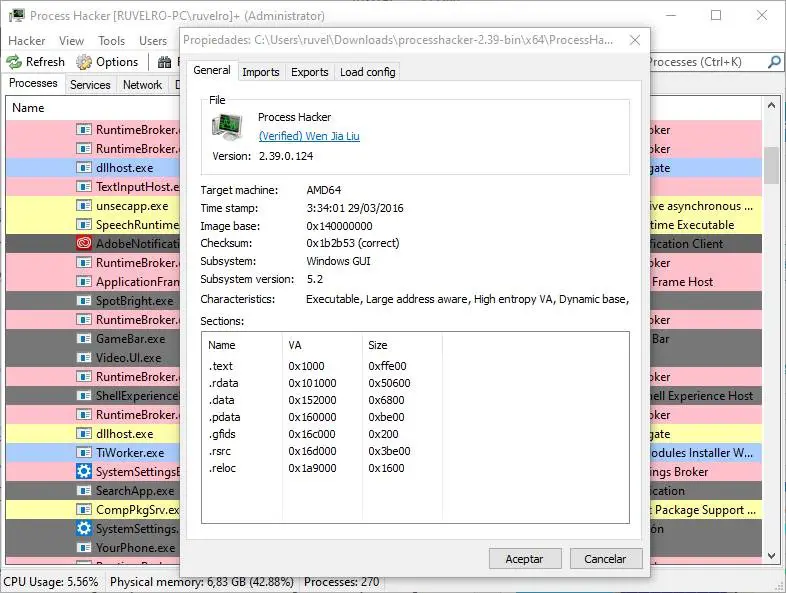The height and width of the screenshot is (593, 786).
Task: Switch to the Exports tab
Action: point(309,72)
